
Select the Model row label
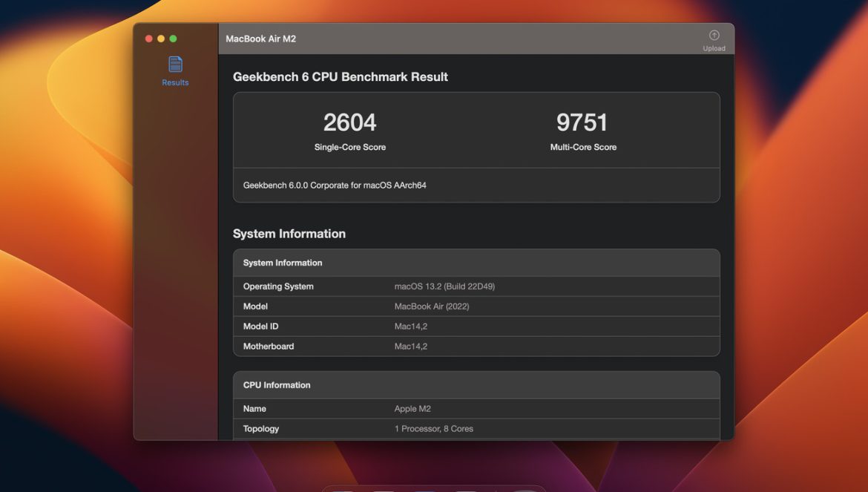pos(255,306)
